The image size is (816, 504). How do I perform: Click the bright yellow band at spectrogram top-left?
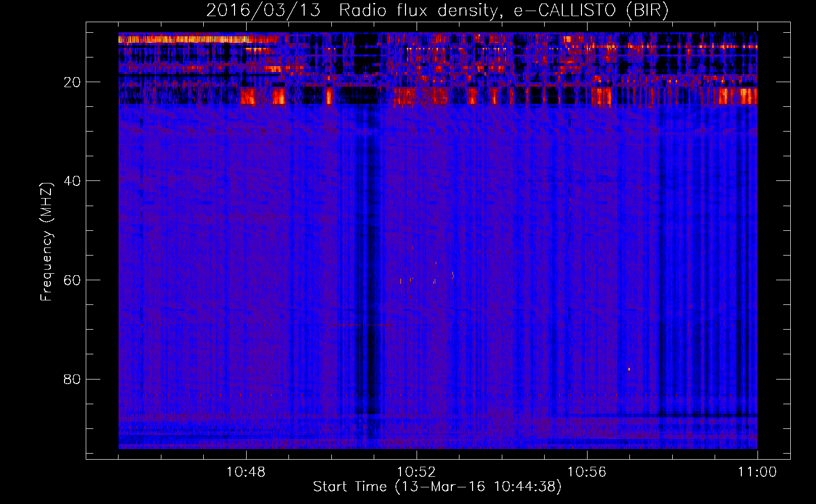click(x=184, y=39)
